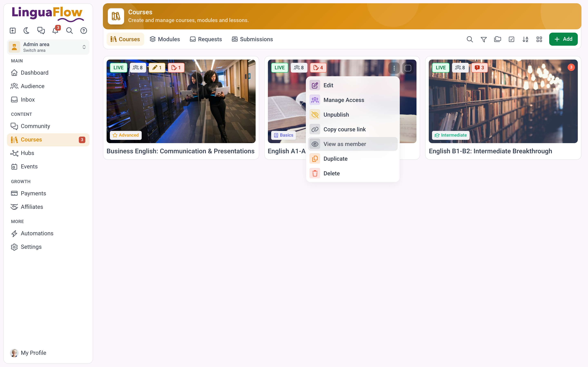This screenshot has width=588, height=367.
Task: Toggle dark mode moon icon
Action: tap(27, 31)
